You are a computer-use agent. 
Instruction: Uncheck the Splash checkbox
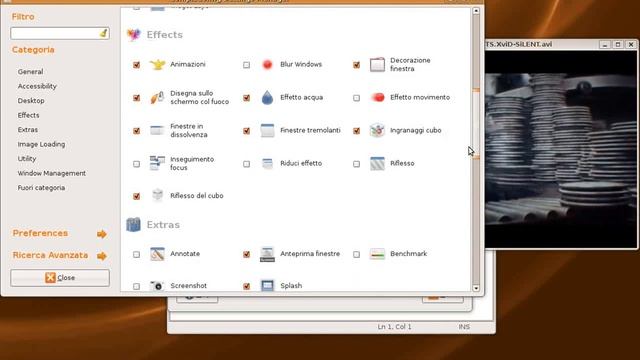click(247, 286)
